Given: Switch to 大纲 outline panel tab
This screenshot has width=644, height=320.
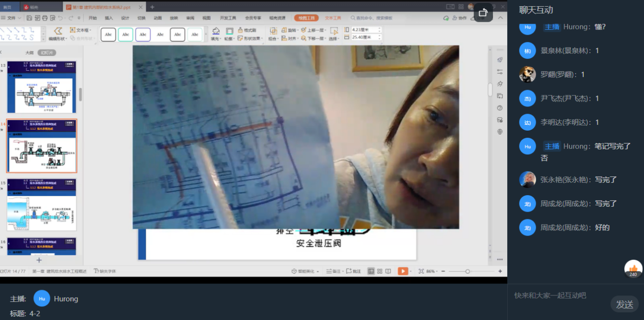Looking at the screenshot, I should [x=29, y=53].
